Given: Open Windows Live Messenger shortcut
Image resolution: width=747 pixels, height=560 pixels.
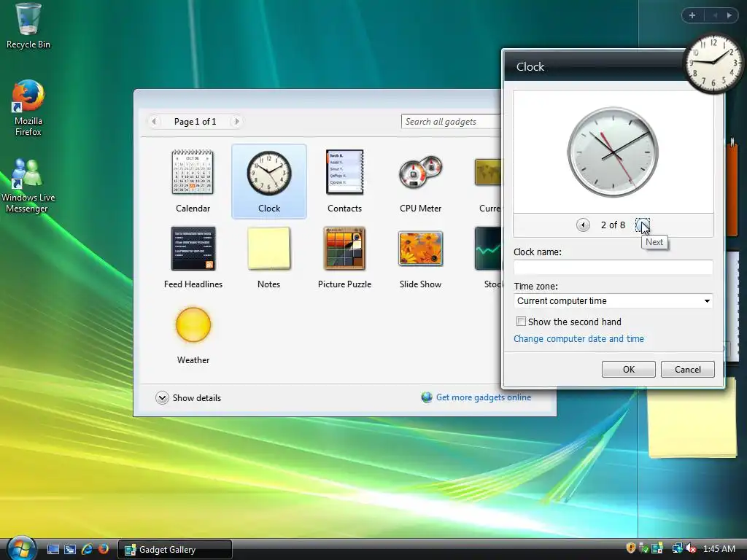Looking at the screenshot, I should (x=27, y=186).
